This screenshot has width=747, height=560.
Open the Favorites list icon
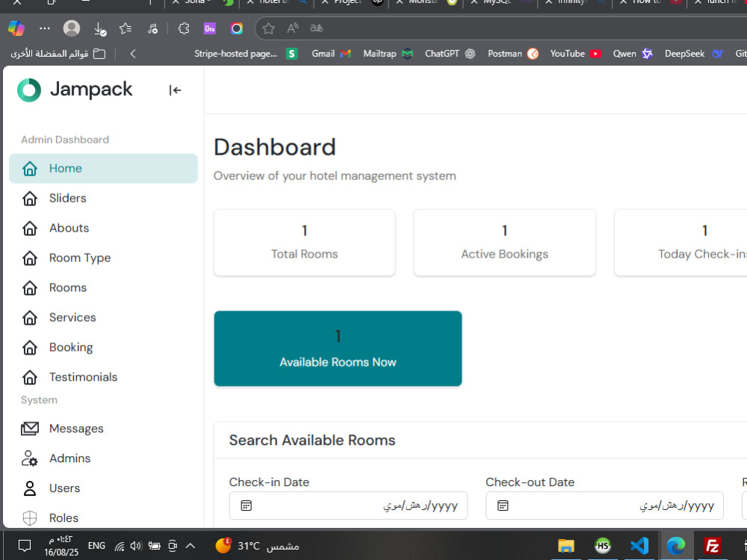(x=125, y=28)
